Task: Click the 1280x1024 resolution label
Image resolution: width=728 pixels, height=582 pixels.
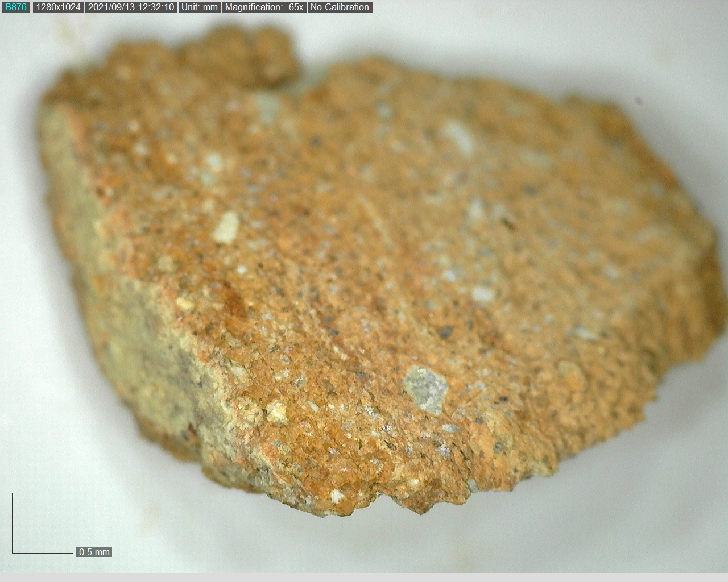Action: 58,7
